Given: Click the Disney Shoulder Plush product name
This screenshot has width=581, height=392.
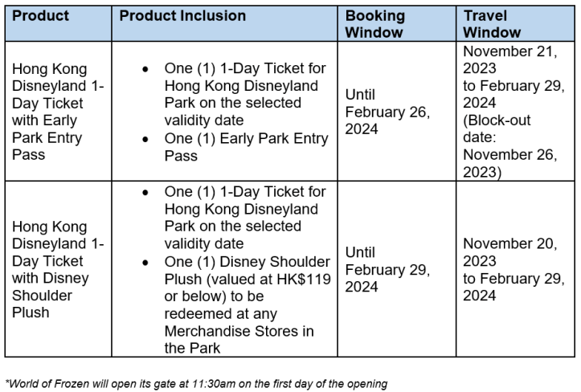Looking at the screenshot, I should click(56, 270).
